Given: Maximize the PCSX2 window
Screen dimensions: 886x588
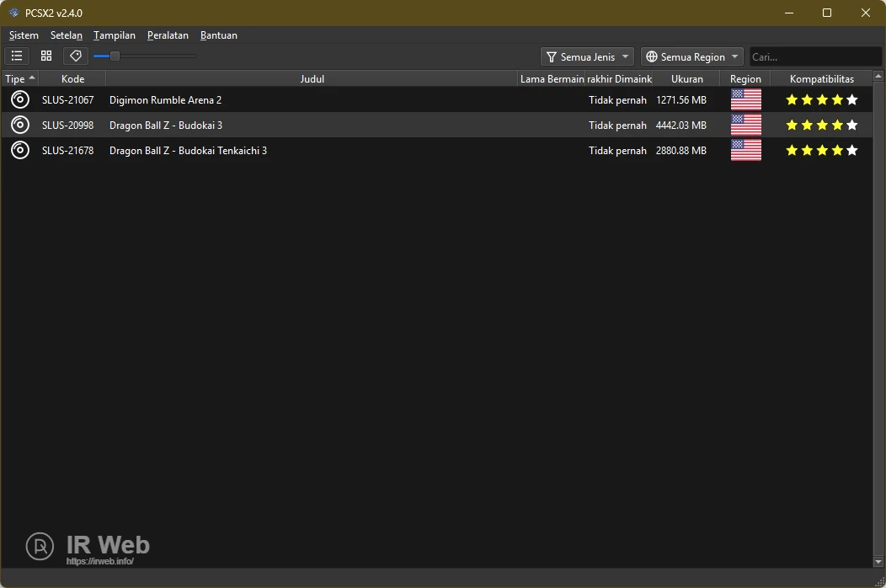Looking at the screenshot, I should (x=827, y=13).
